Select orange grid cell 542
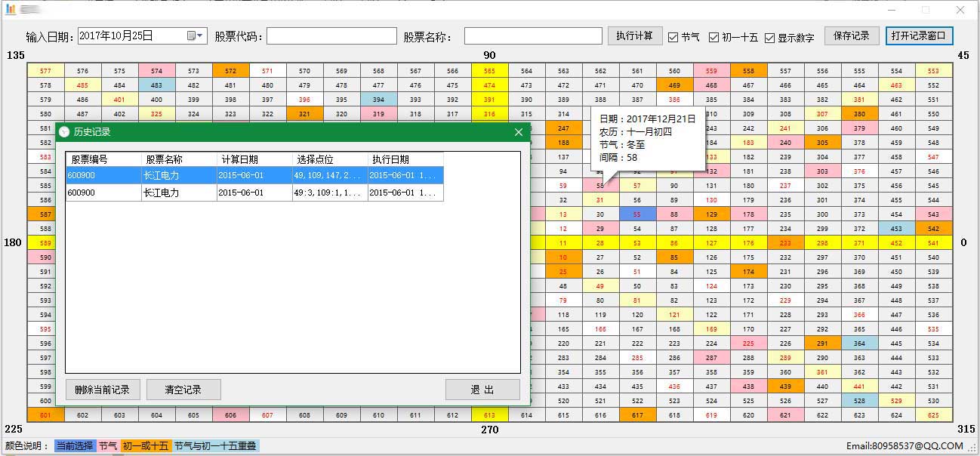Image resolution: width=980 pixels, height=456 pixels. click(x=933, y=229)
